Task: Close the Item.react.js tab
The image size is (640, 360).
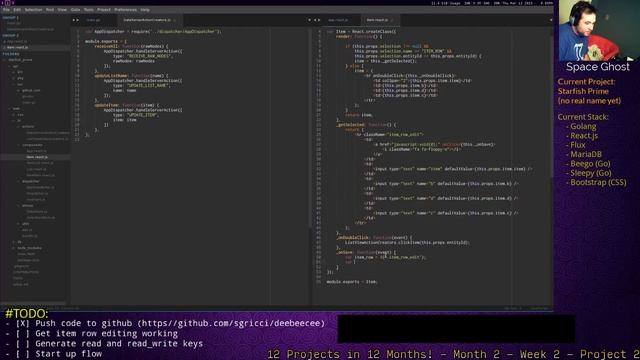Action: 392,20
